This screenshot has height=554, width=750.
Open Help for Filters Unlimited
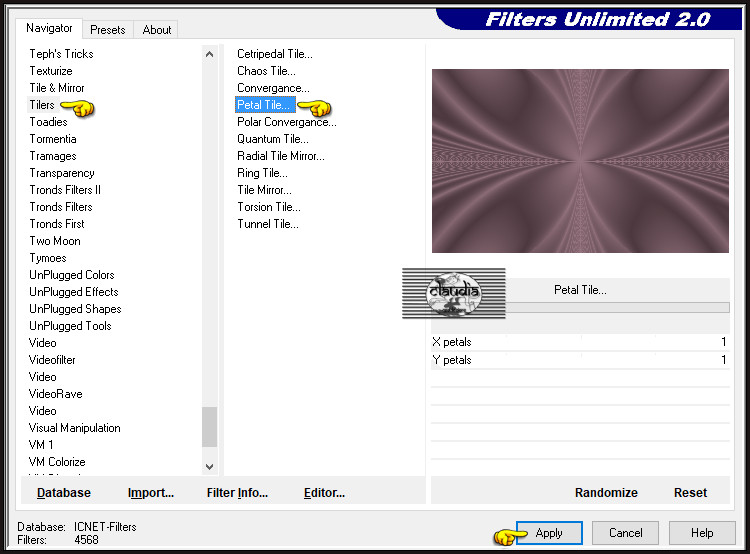(x=702, y=533)
